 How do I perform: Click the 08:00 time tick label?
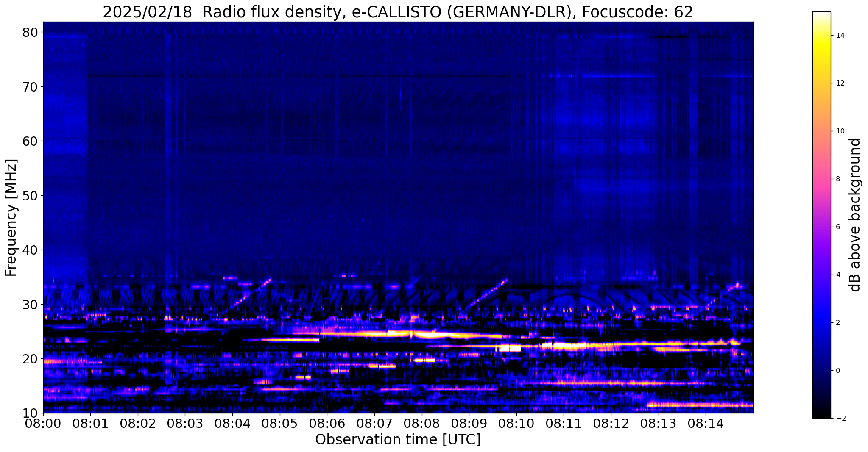[43, 423]
